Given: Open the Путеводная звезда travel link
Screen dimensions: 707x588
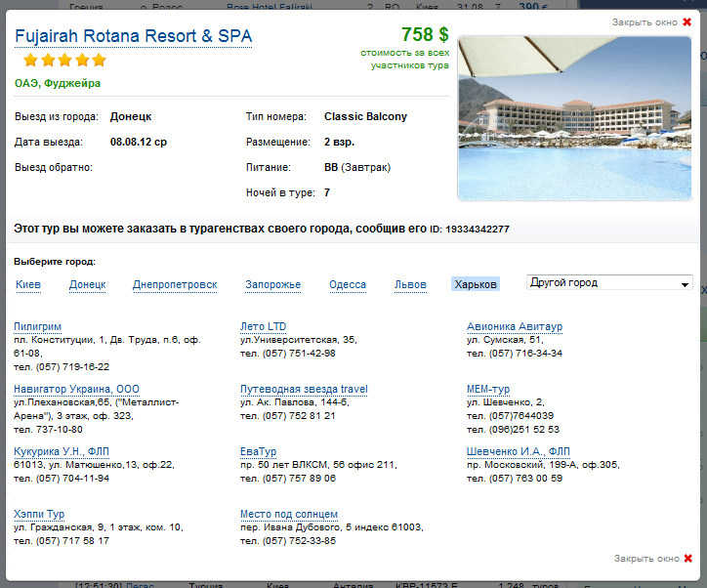Looking at the screenshot, I should [x=304, y=389].
